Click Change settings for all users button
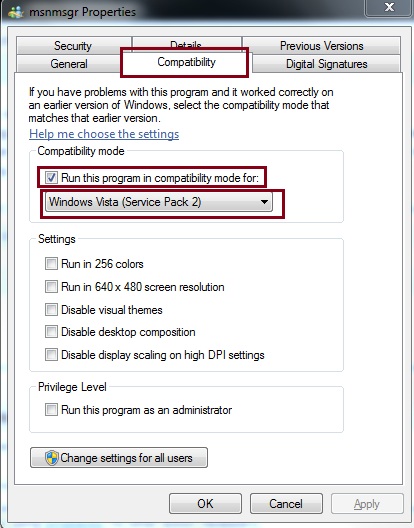The height and width of the screenshot is (528, 414). [x=119, y=458]
